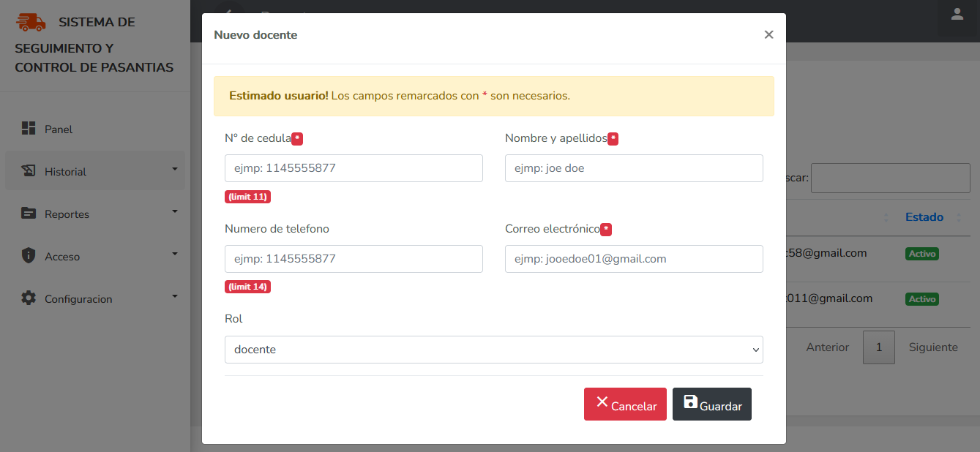Click the Numero de telefono field

354,259
